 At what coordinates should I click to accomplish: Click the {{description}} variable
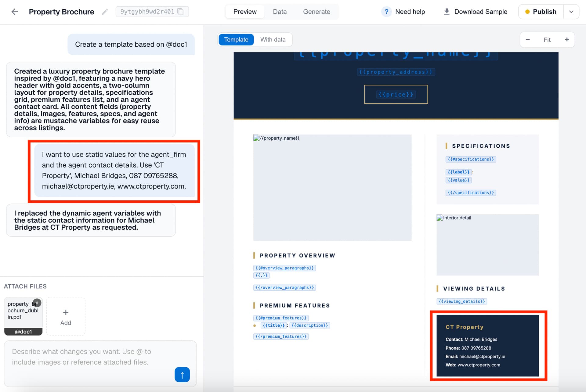pos(309,325)
